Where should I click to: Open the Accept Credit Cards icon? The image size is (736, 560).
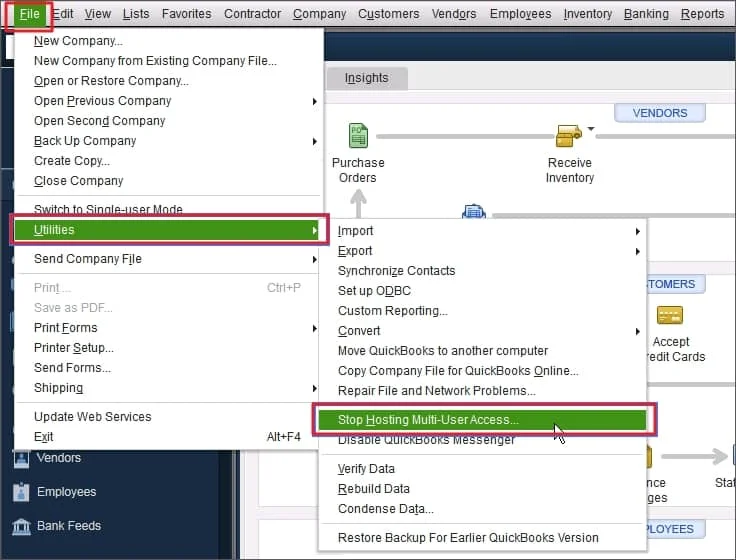[670, 315]
